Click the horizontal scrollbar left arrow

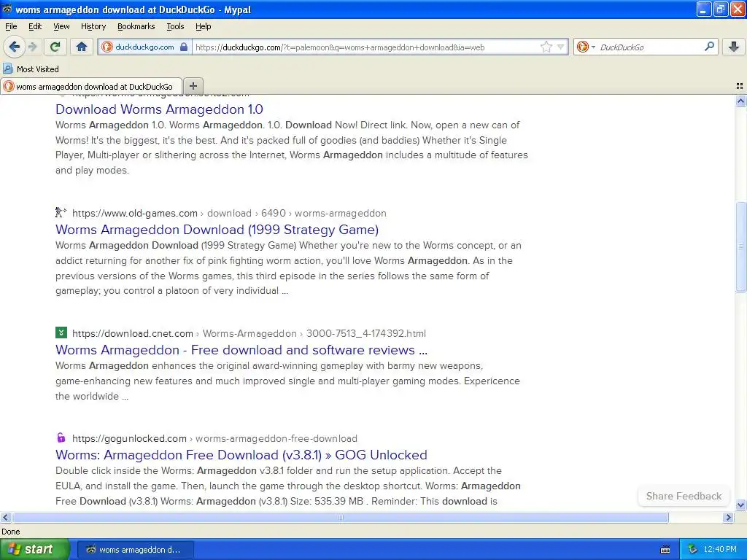click(5, 517)
